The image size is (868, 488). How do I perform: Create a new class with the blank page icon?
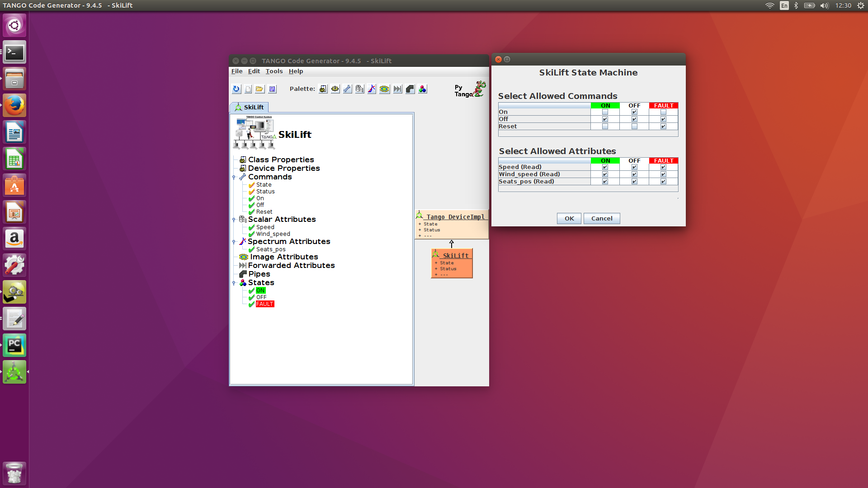pyautogui.click(x=248, y=89)
